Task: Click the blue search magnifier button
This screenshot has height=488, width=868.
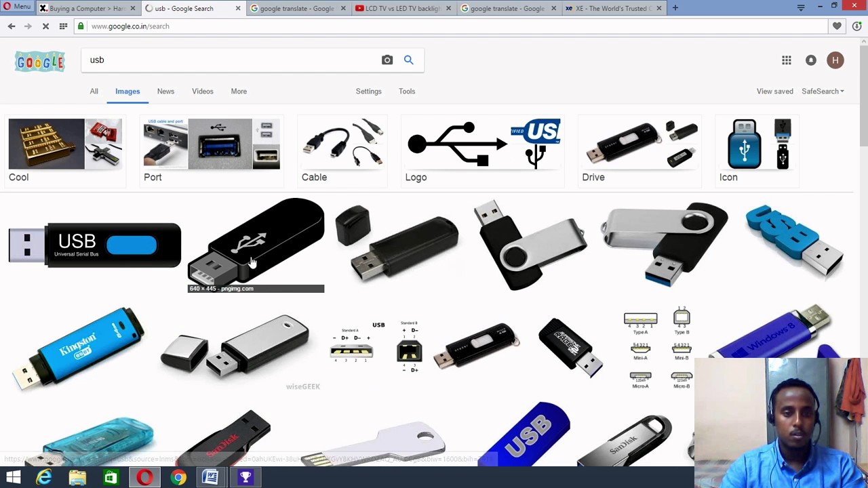Action: (408, 60)
